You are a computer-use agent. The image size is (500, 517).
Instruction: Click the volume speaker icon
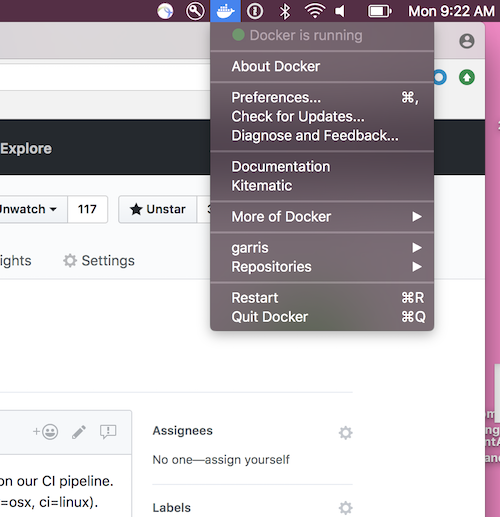340,11
